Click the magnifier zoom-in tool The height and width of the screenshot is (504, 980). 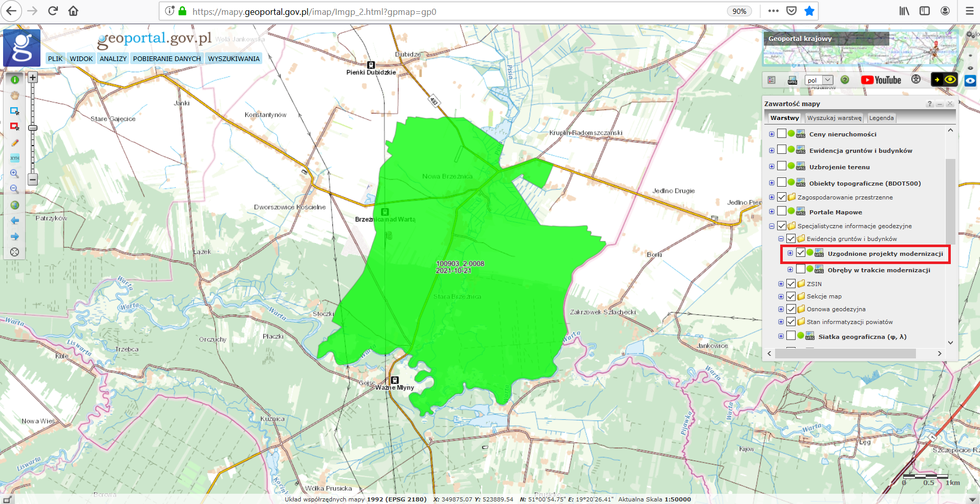[15, 174]
